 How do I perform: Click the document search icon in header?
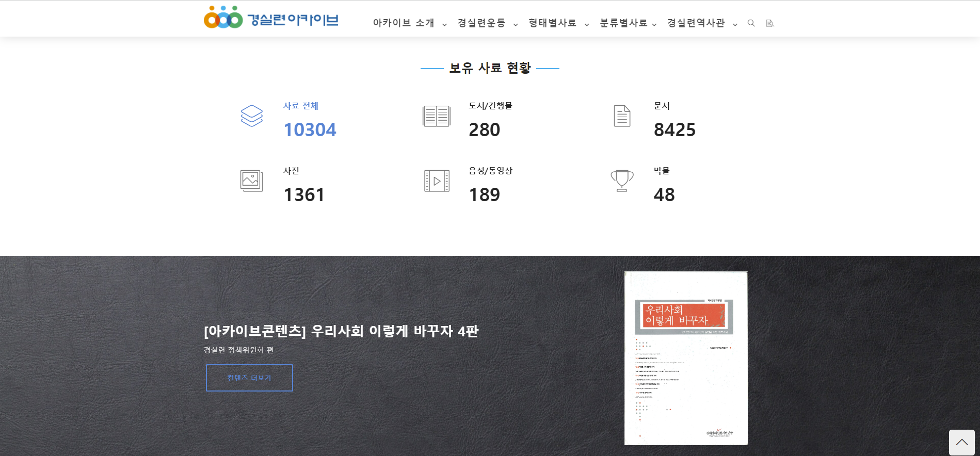[x=770, y=23]
